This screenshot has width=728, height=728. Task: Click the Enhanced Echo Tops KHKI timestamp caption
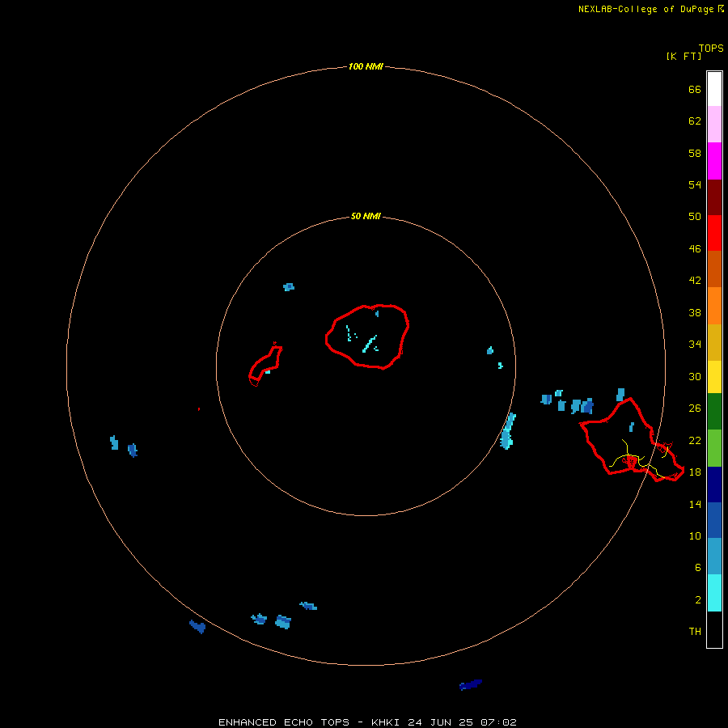[x=367, y=722]
